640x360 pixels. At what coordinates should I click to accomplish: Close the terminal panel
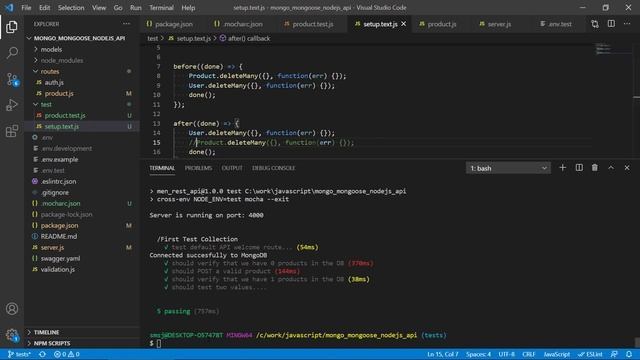[627, 168]
